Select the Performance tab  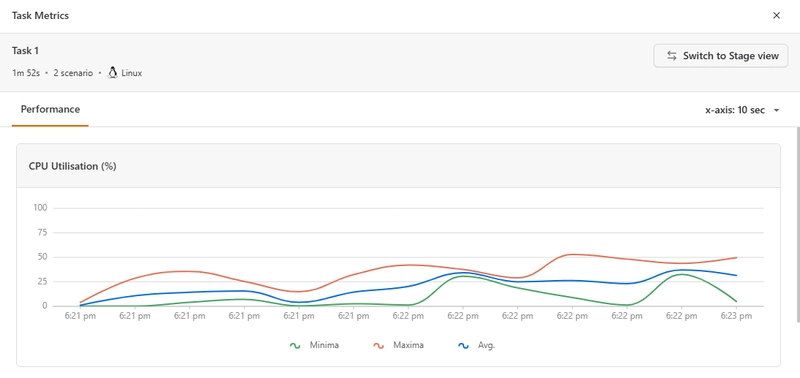tap(50, 109)
